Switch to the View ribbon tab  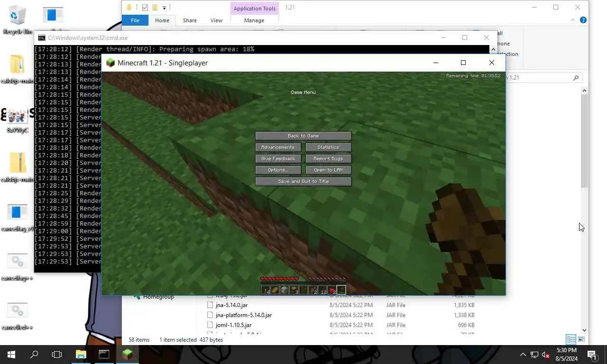216,20
